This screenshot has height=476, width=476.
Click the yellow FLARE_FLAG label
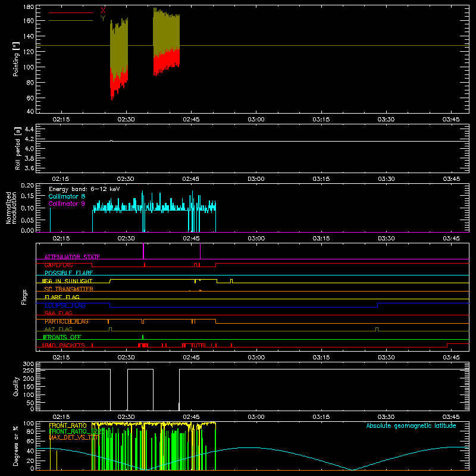(62, 297)
